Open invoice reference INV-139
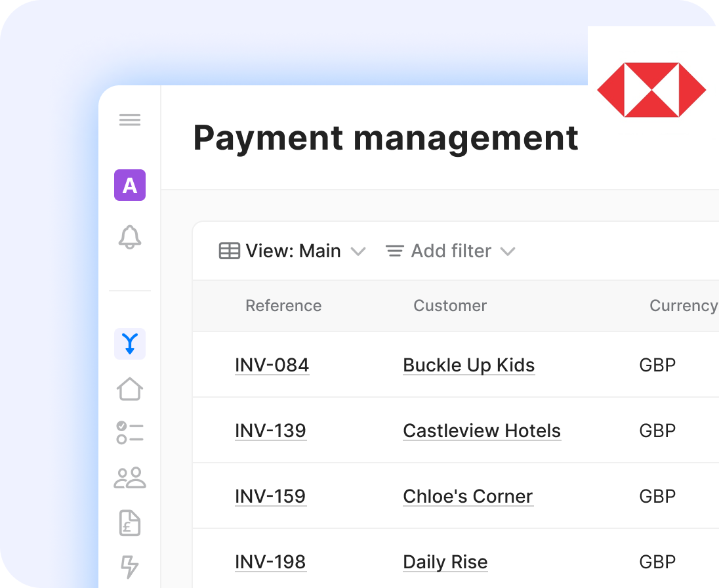The image size is (719, 588). pos(270,430)
